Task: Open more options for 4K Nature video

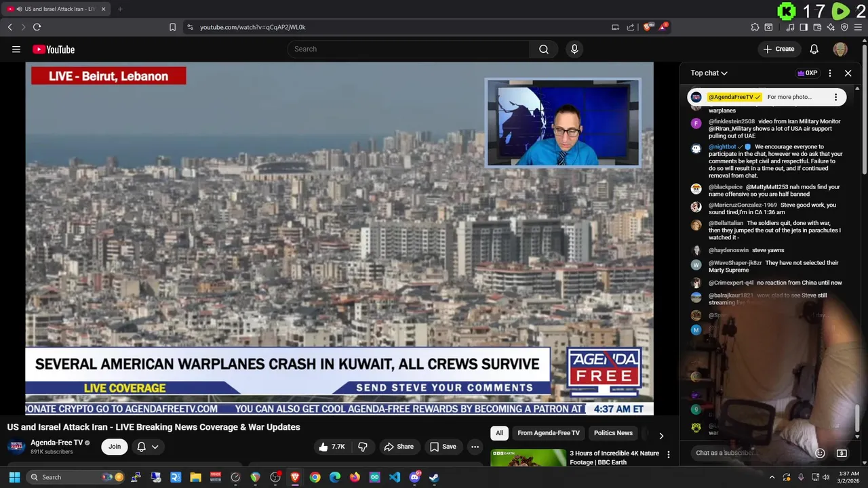Action: point(668,455)
